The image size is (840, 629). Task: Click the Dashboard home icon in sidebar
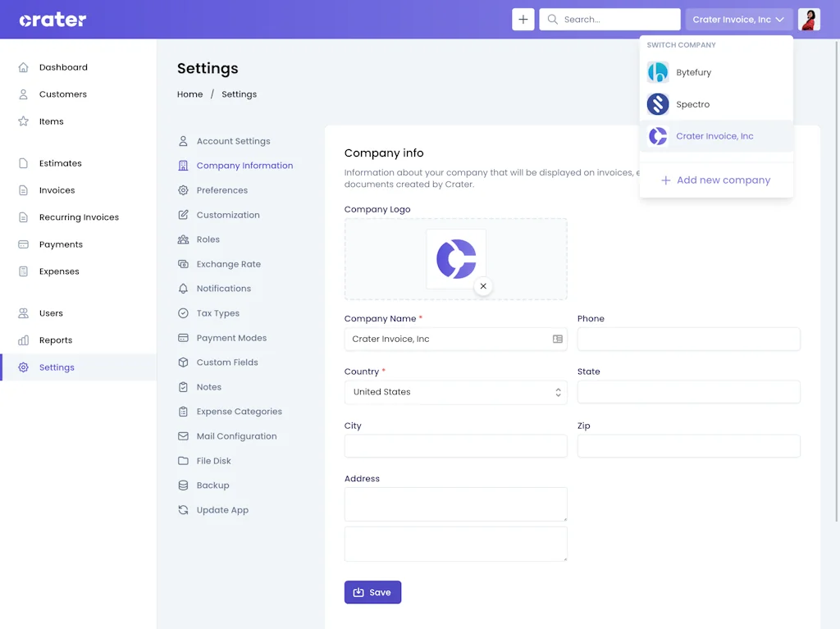pos(23,67)
